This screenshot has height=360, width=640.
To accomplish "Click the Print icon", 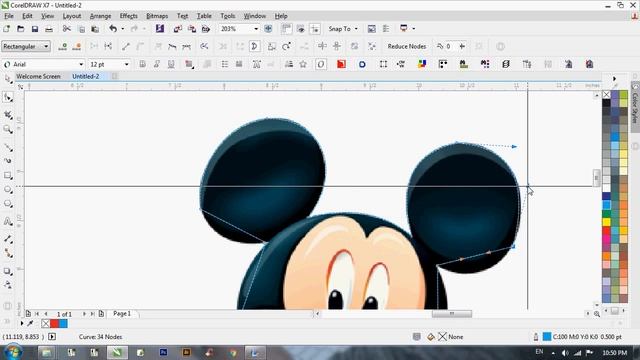I will 49,29.
